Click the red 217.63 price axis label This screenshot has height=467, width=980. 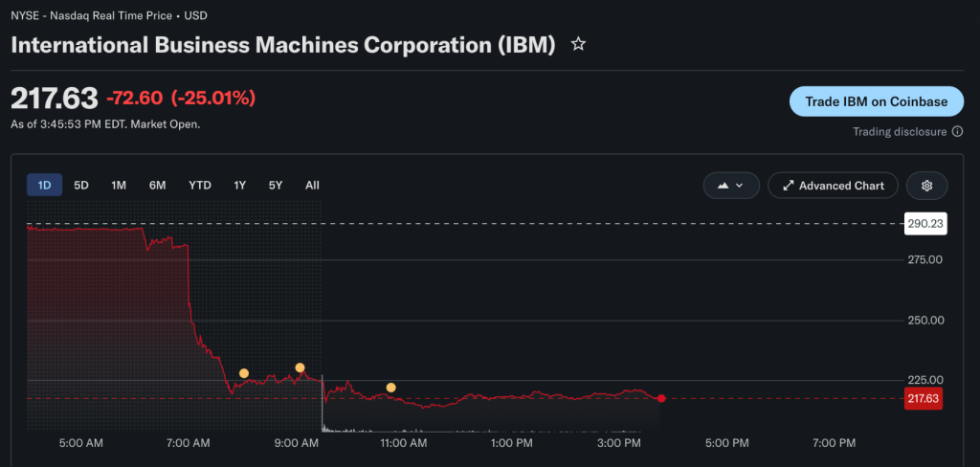point(924,398)
